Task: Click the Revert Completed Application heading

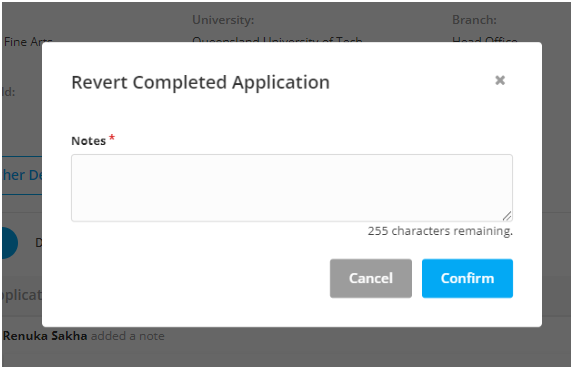Action: [200, 82]
